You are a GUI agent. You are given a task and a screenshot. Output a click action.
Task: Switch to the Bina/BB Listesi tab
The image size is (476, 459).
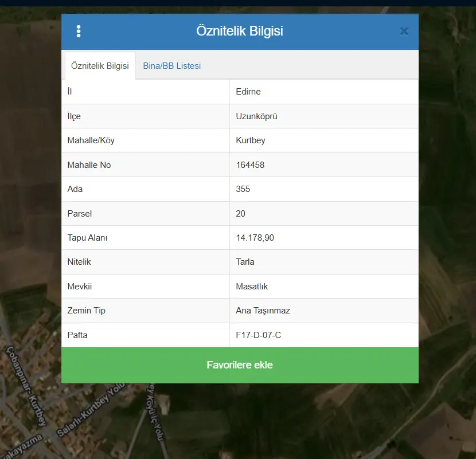point(172,66)
